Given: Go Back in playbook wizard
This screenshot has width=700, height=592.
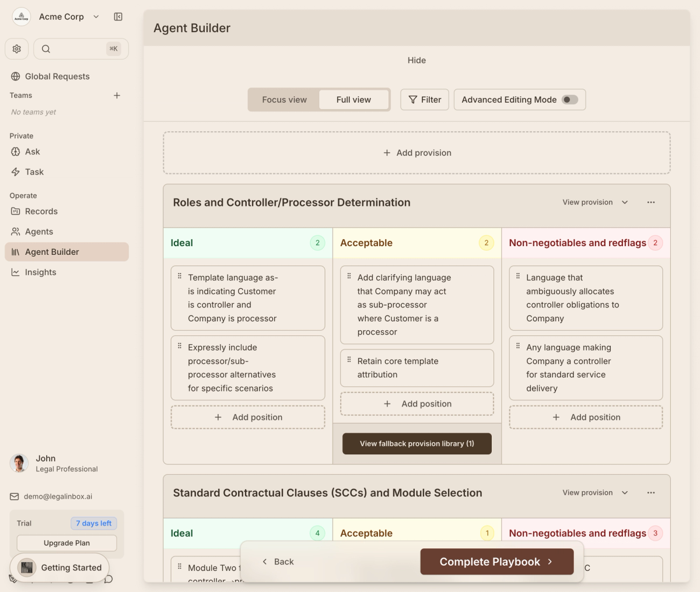Looking at the screenshot, I should tap(278, 562).
